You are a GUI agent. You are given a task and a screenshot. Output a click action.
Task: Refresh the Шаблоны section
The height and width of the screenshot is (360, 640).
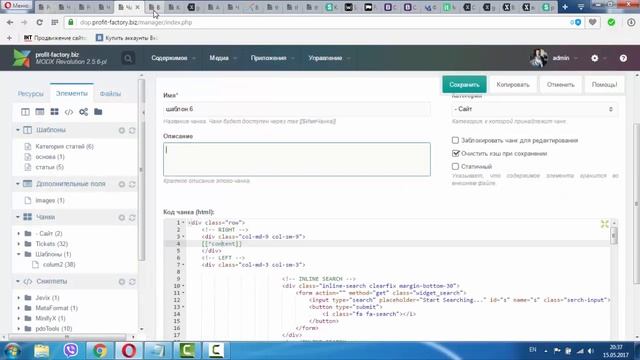pos(132,131)
